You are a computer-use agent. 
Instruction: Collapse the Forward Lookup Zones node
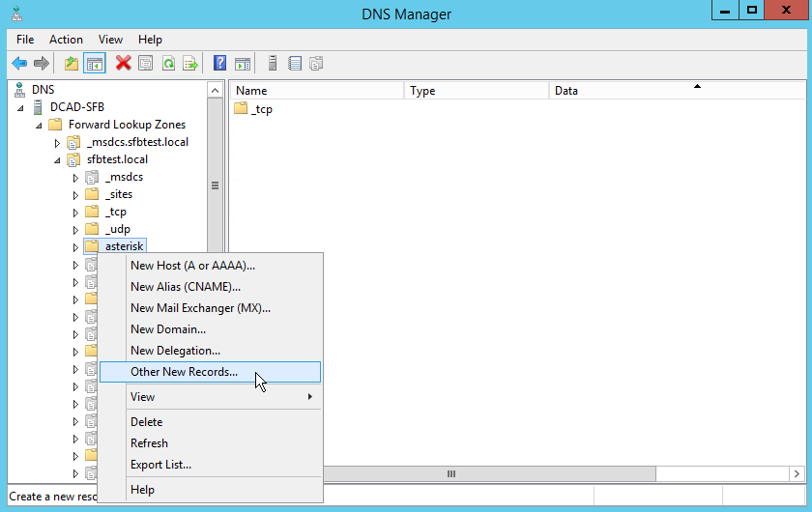39,126
